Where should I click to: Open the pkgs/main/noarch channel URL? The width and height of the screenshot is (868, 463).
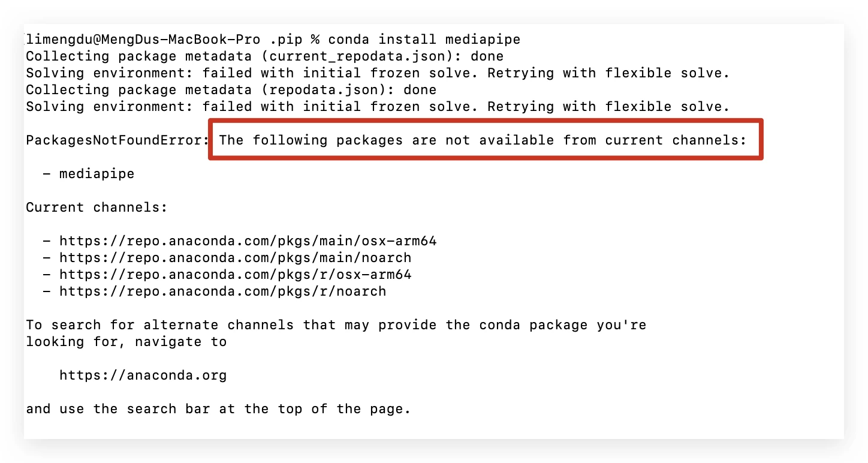coord(235,258)
